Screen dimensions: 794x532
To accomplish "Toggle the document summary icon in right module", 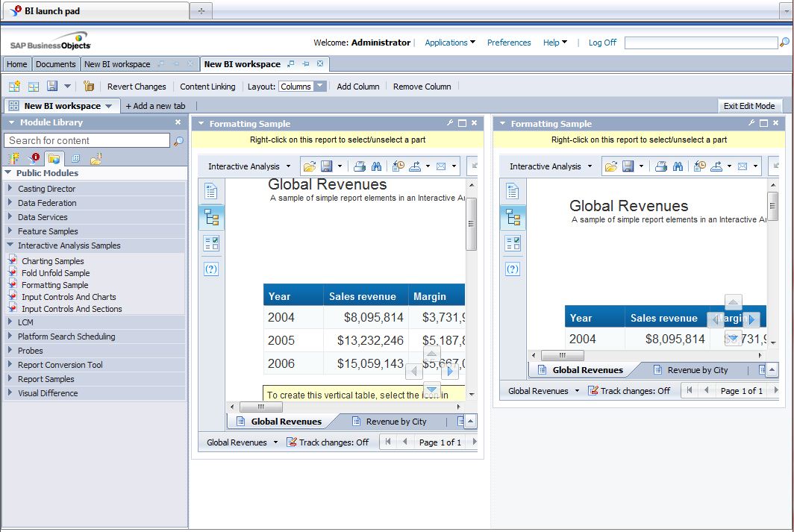I will tap(513, 191).
